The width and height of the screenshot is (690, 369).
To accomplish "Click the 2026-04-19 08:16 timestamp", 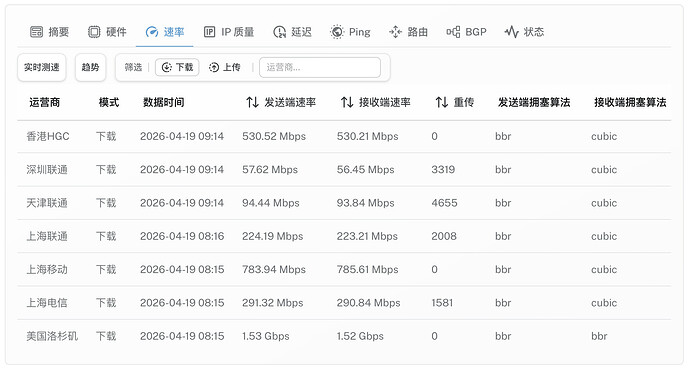I will point(182,236).
